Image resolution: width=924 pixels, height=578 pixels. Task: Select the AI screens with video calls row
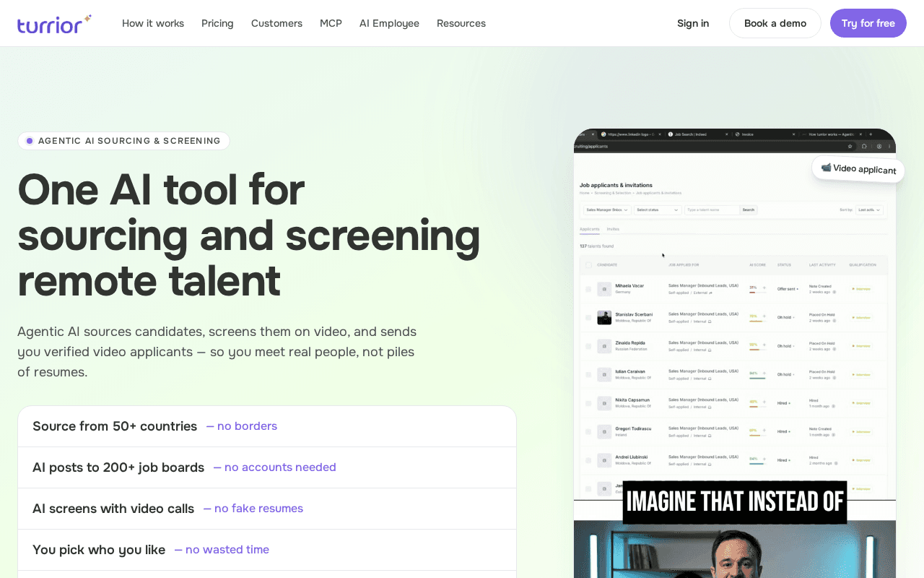tap(267, 509)
